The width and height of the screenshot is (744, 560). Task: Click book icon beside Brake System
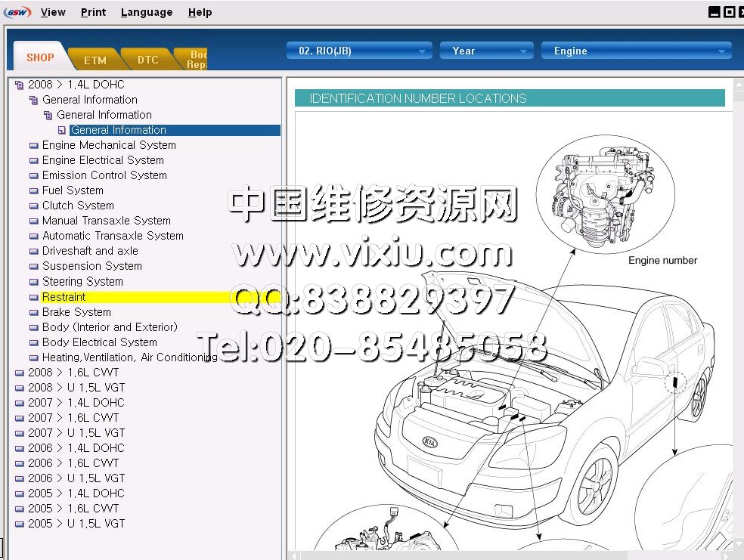click(x=33, y=312)
